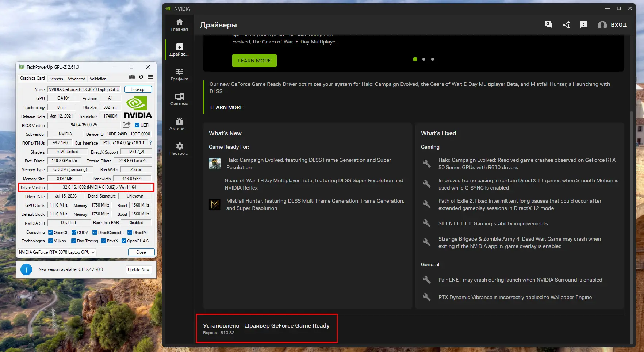
Task: Click the blue info icon in GPU-Z update bar
Action: point(26,269)
